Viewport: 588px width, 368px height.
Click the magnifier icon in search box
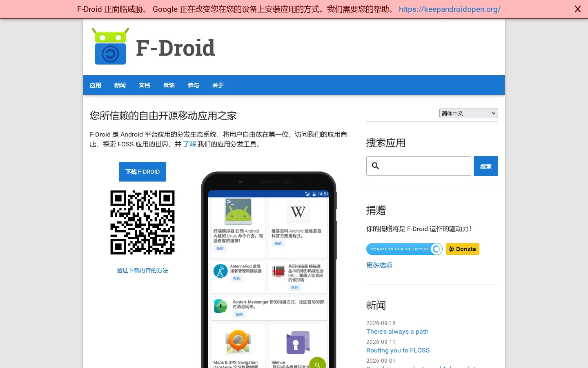tap(376, 166)
